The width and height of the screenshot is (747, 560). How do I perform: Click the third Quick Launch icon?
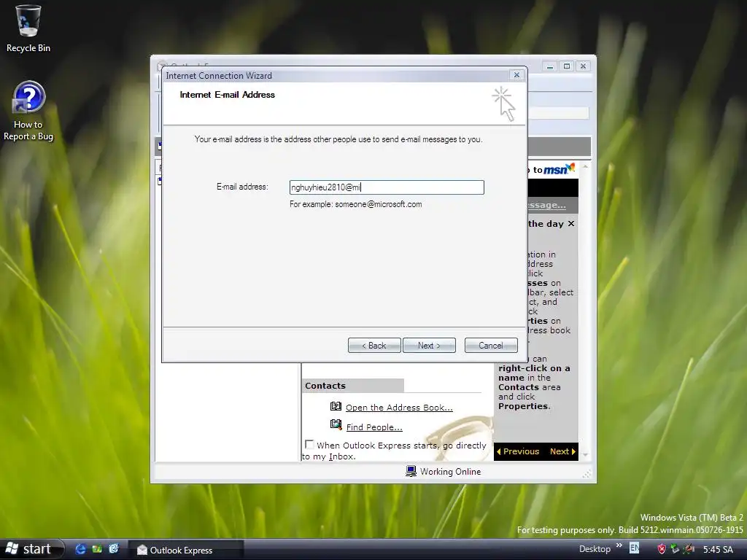113,549
